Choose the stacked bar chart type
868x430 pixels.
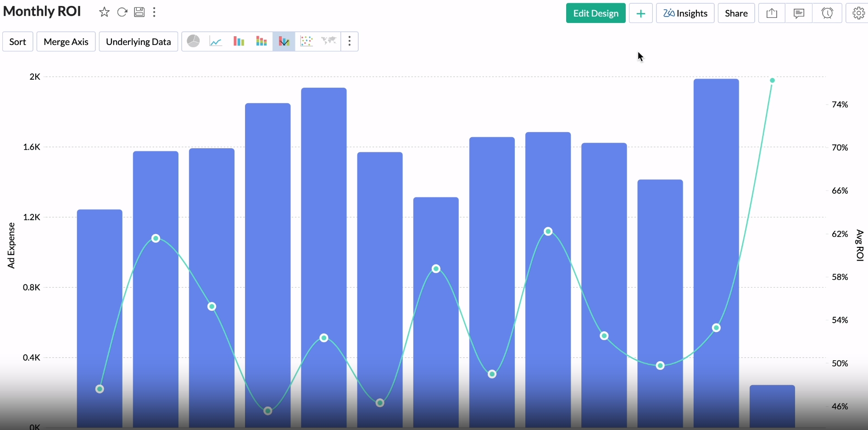click(262, 41)
